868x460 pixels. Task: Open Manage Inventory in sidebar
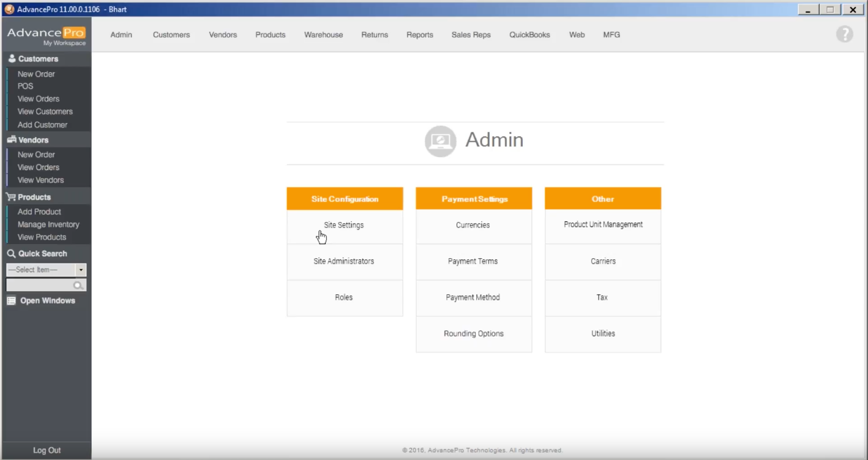pyautogui.click(x=48, y=224)
